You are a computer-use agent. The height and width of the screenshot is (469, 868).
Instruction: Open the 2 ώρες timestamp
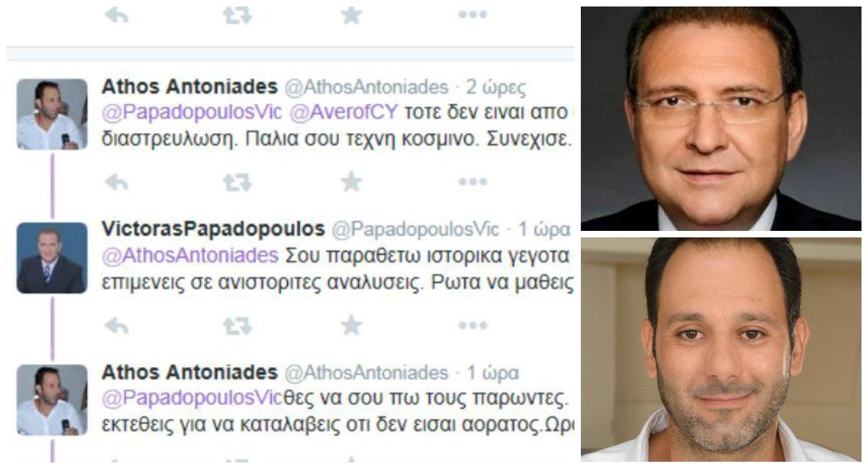[495, 88]
